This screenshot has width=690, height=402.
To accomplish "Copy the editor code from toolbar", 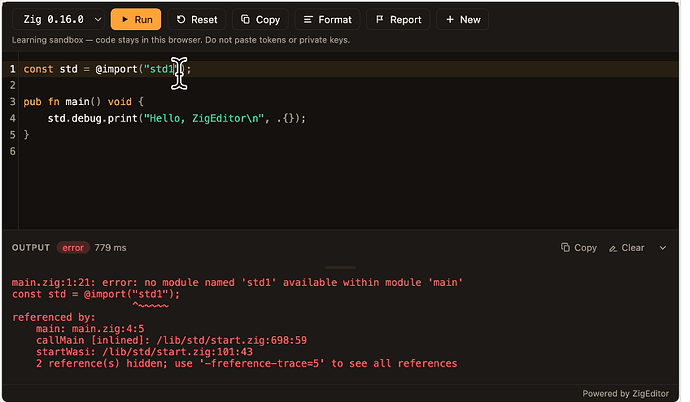I will point(260,19).
